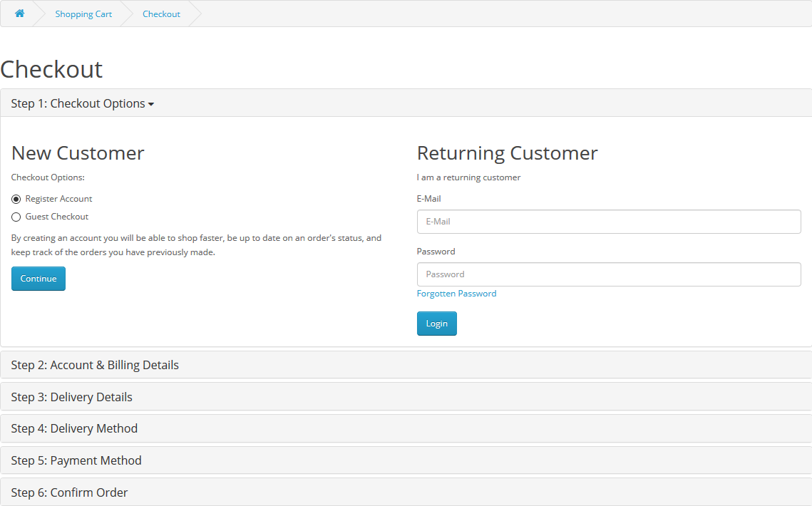Click the Continue button
This screenshot has width=812, height=506.
38,279
